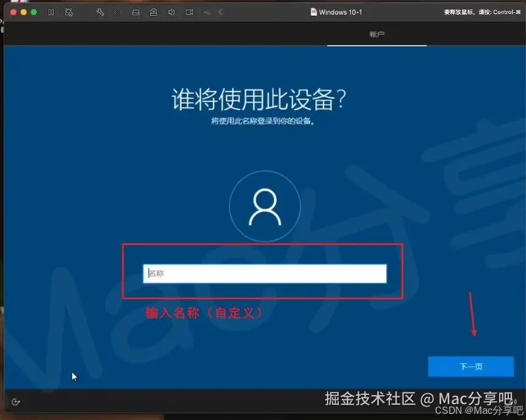526x420 pixels.
Task: Toggle full screen with the green button
Action: coord(34,11)
